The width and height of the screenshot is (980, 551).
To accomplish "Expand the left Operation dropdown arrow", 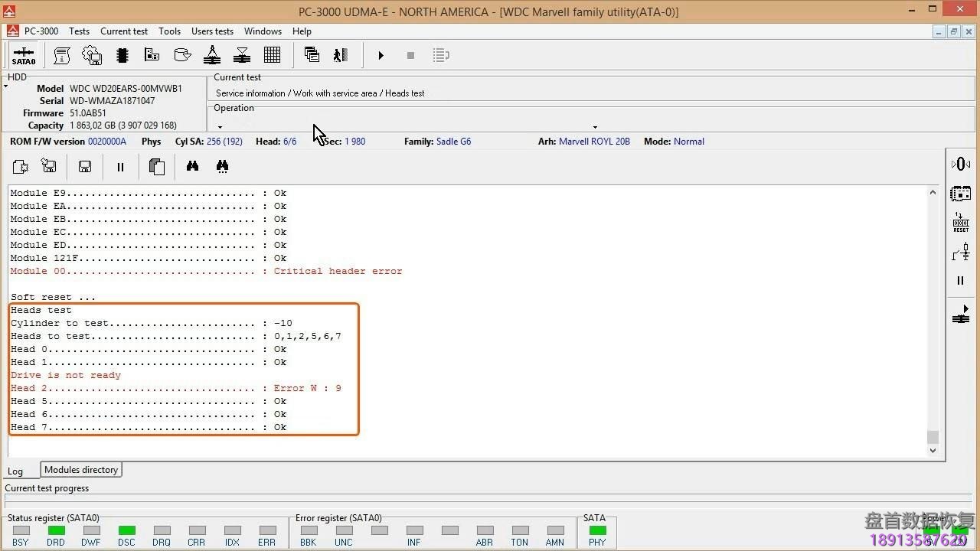I will (x=220, y=127).
